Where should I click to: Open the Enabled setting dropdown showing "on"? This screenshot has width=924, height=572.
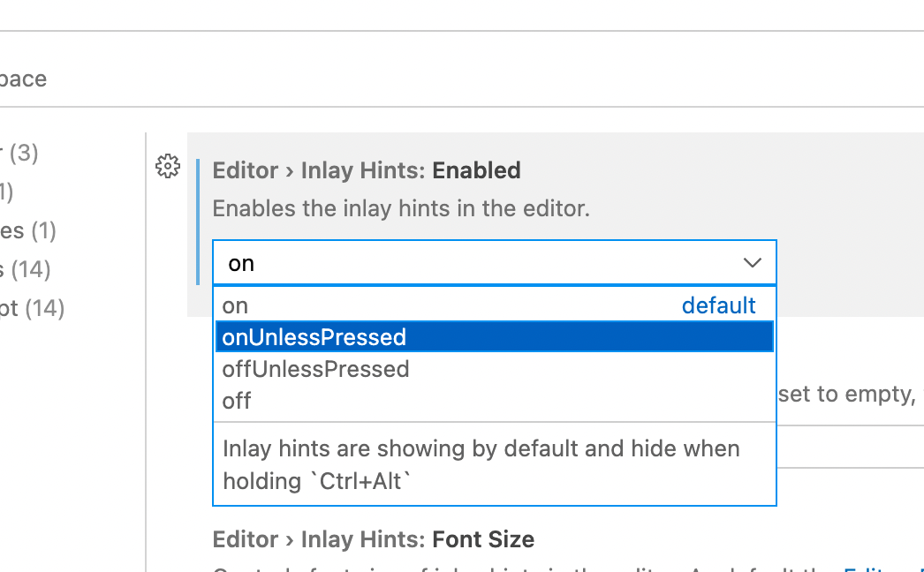(494, 262)
